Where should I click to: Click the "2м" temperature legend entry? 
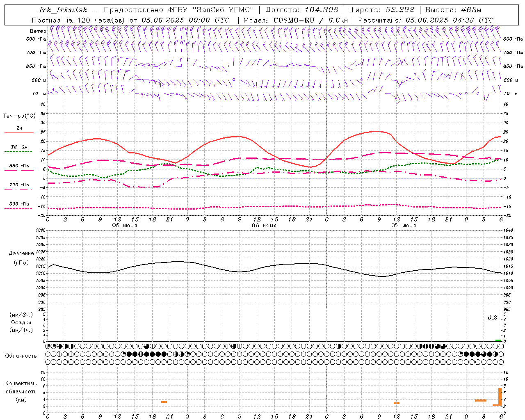pos(19,128)
